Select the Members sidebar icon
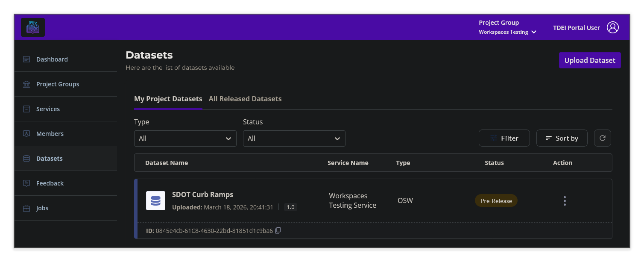644x262 pixels. (26, 133)
